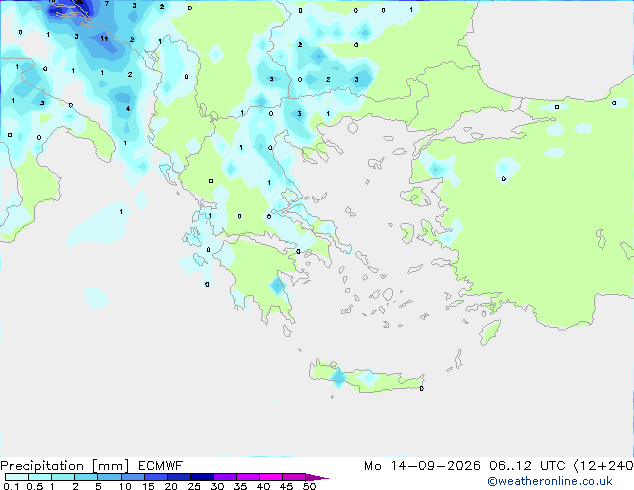This screenshot has height=490, width=634.
Task: Click the 1 value in the Ionian Sea
Action: click(x=121, y=211)
